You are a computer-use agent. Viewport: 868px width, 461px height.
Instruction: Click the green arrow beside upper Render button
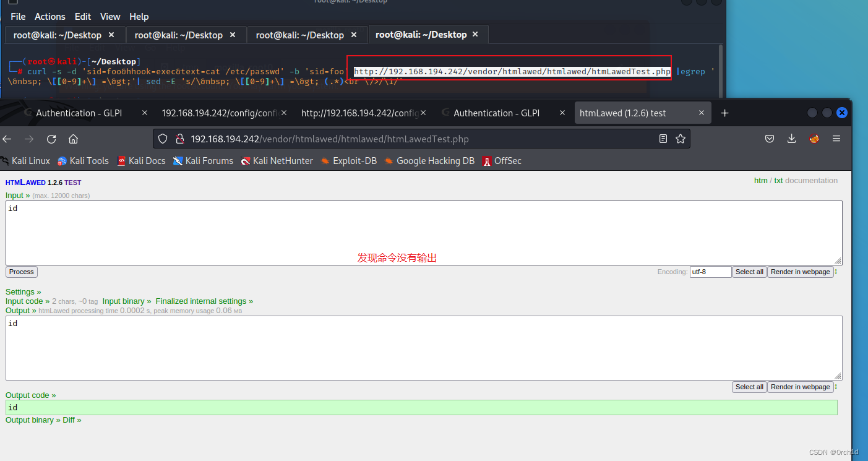click(x=836, y=272)
